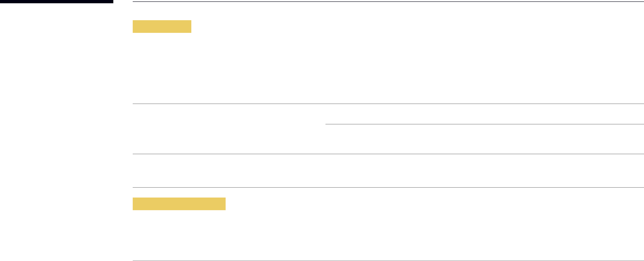The image size is (644, 261).
Task: Click the divider line below the shorter yellow block
Action: pos(388,104)
